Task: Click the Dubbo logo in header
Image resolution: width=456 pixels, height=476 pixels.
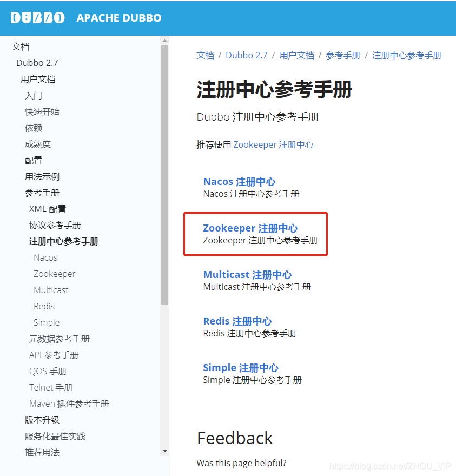Action: (38, 18)
